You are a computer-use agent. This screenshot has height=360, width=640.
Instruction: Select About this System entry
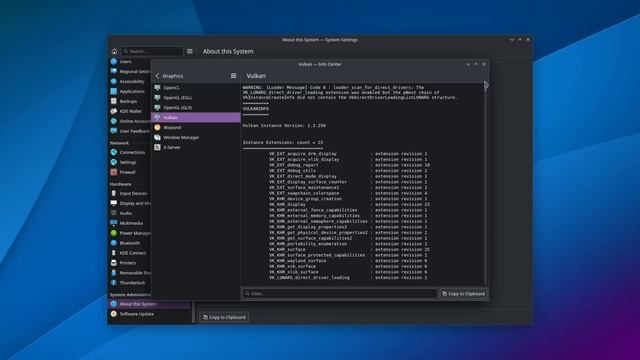tap(150, 304)
